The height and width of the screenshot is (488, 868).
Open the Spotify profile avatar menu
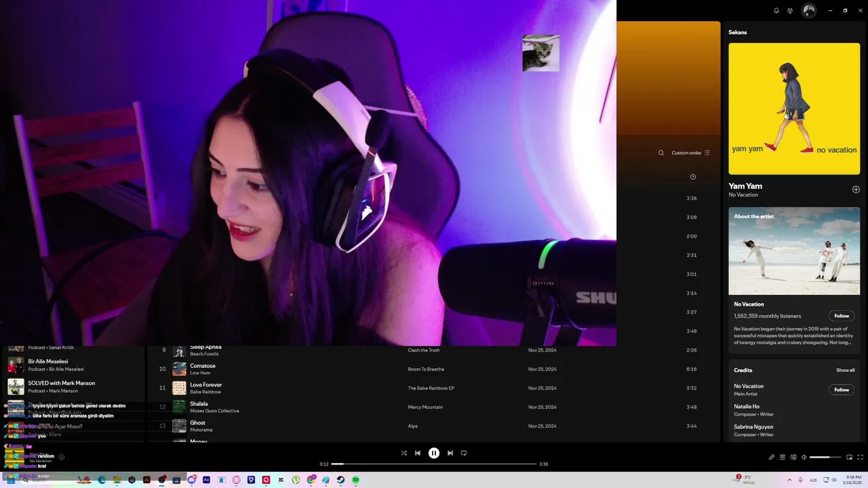[x=808, y=11]
